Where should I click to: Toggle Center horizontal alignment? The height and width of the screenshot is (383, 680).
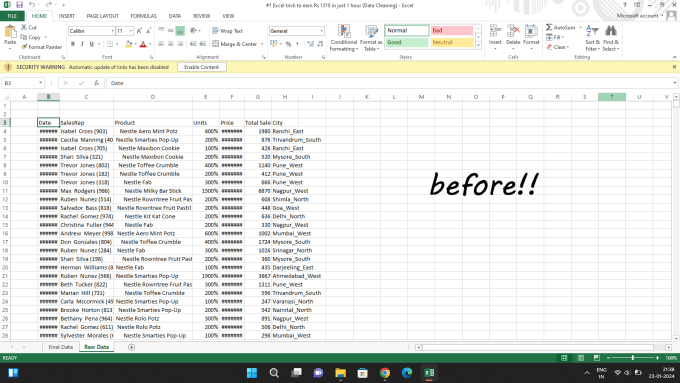point(170,44)
